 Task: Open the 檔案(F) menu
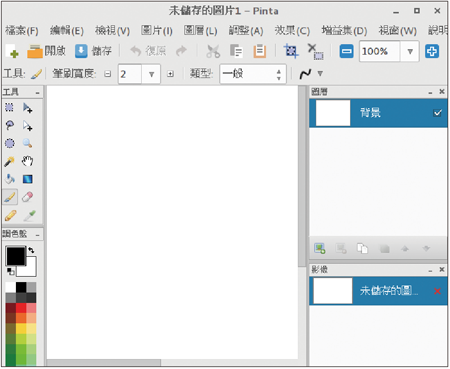click(x=22, y=31)
